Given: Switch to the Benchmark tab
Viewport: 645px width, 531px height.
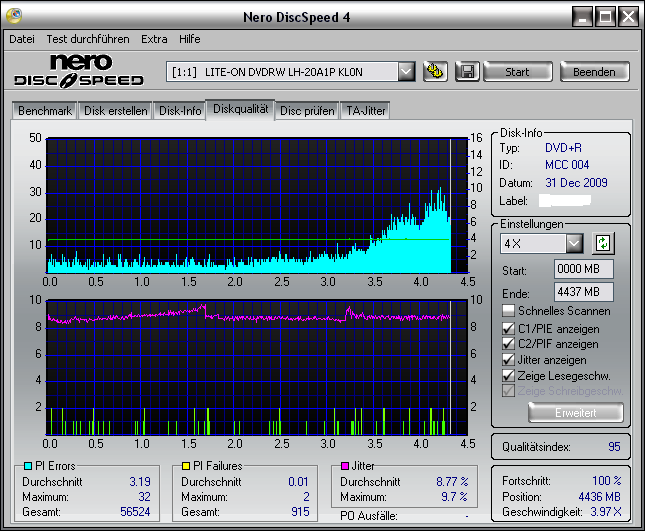Looking at the screenshot, I should (x=45, y=111).
